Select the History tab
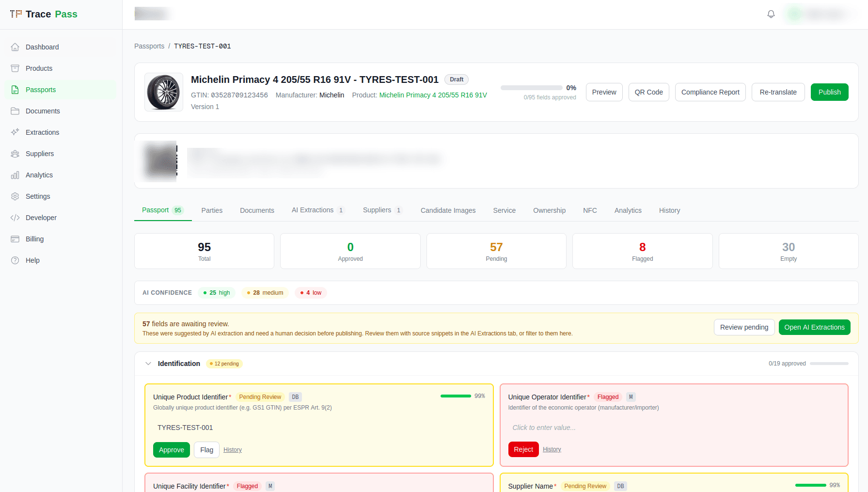Screen dimensions: 868x492 tap(669, 210)
